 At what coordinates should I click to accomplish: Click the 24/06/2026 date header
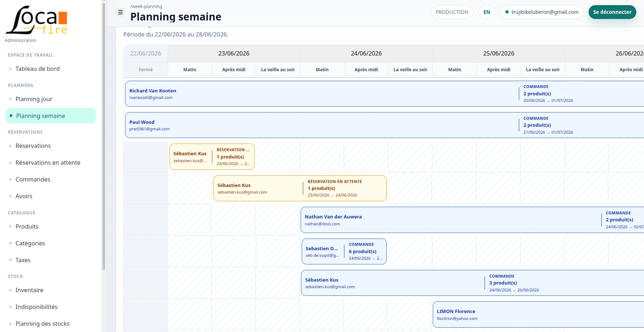click(366, 53)
